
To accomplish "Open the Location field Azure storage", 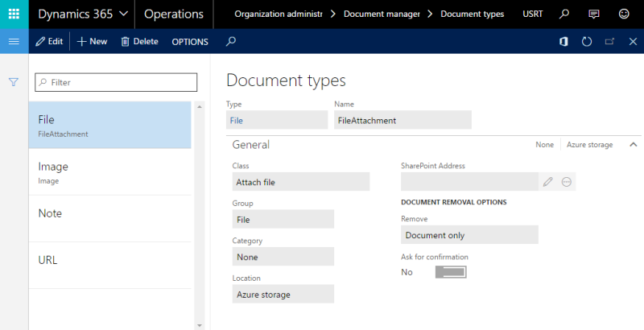I will click(x=283, y=294).
